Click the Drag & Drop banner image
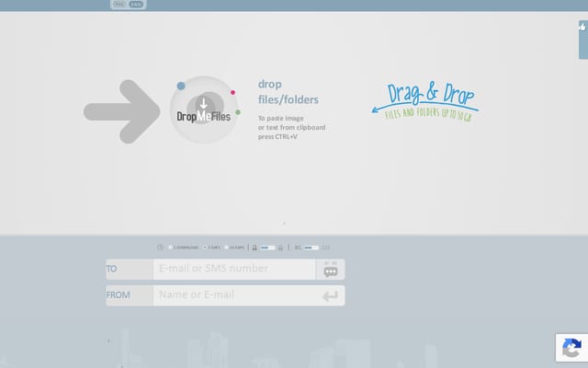The width and height of the screenshot is (588, 368). tap(425, 101)
